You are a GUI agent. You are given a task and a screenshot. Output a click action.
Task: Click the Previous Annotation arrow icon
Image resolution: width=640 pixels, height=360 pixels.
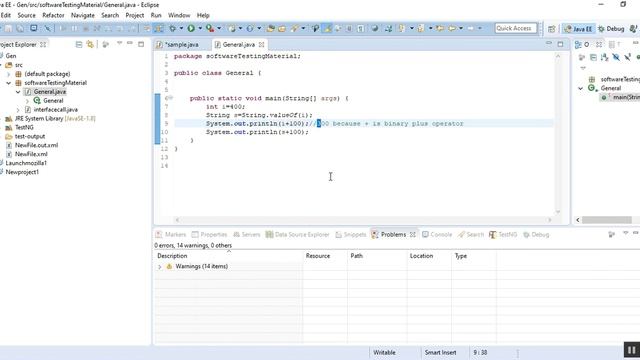click(x=420, y=28)
